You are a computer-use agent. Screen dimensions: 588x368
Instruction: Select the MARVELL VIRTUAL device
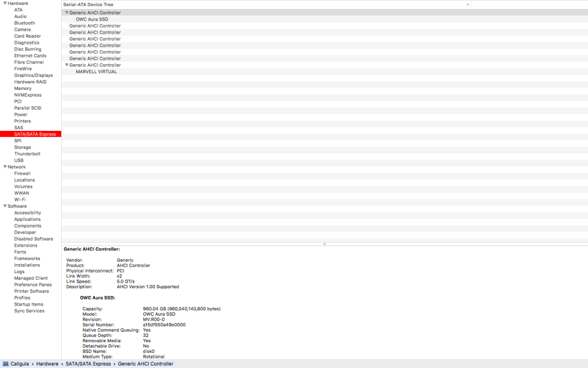tap(96, 71)
